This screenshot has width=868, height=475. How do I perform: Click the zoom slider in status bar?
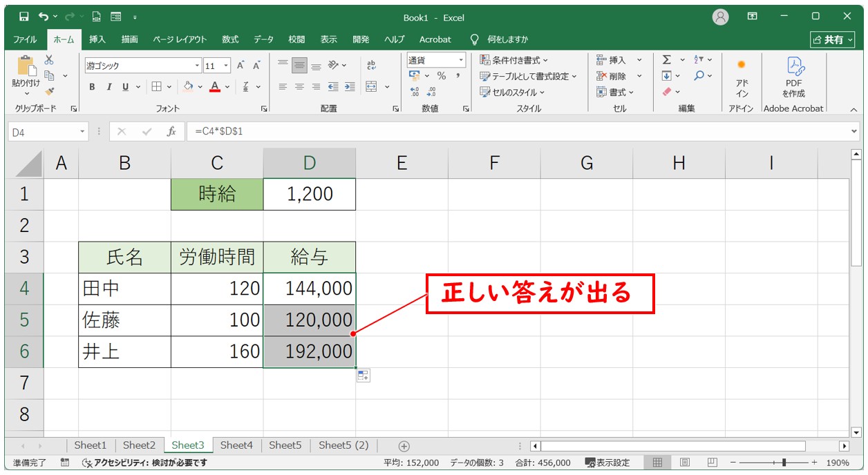pos(783,463)
